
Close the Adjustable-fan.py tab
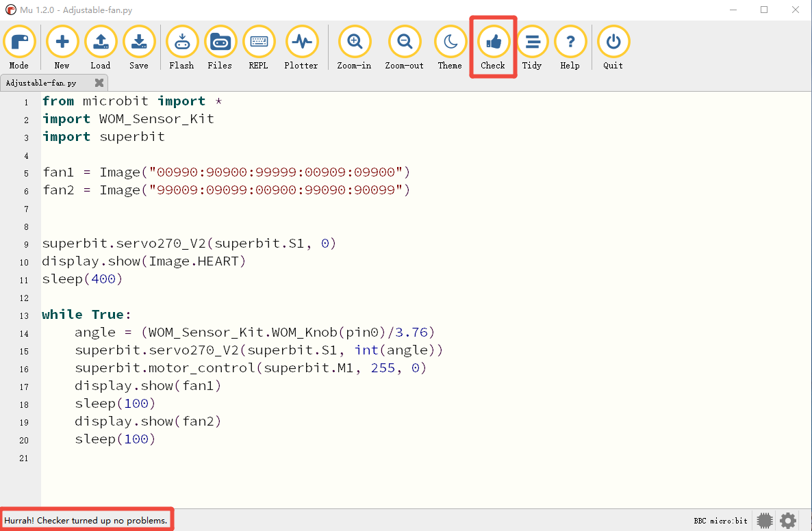(99, 83)
